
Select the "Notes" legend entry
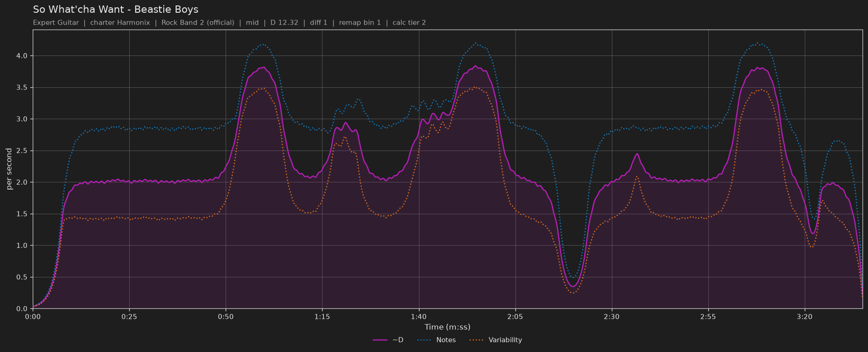point(436,340)
